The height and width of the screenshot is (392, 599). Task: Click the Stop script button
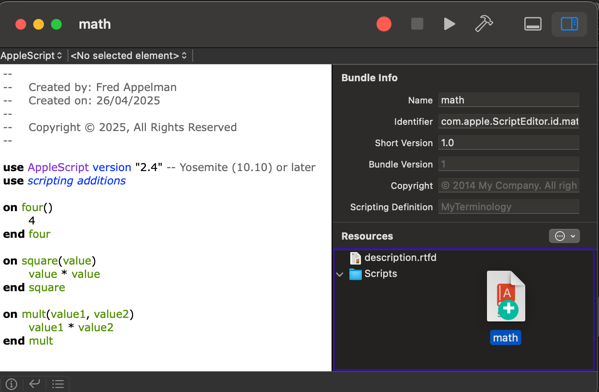(x=417, y=24)
